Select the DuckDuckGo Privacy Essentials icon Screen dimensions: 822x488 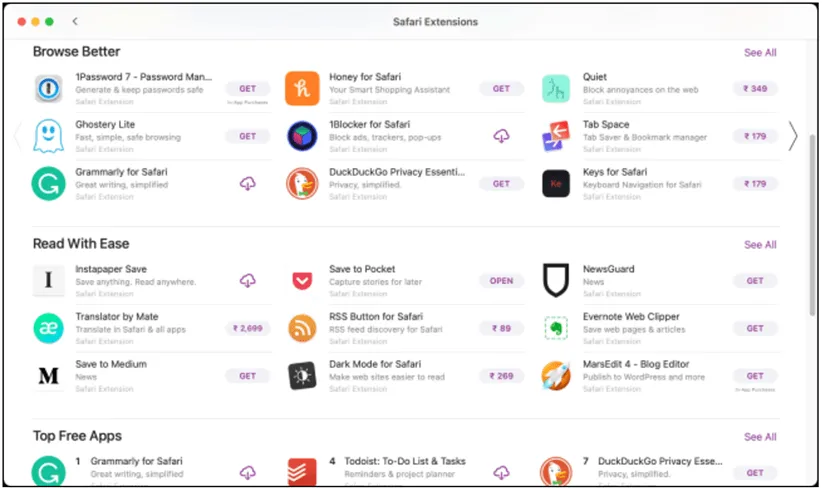click(x=302, y=184)
